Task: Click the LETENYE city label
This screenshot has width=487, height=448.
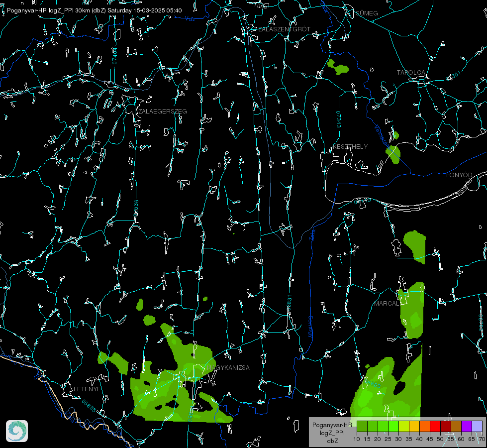Action: [x=87, y=389]
